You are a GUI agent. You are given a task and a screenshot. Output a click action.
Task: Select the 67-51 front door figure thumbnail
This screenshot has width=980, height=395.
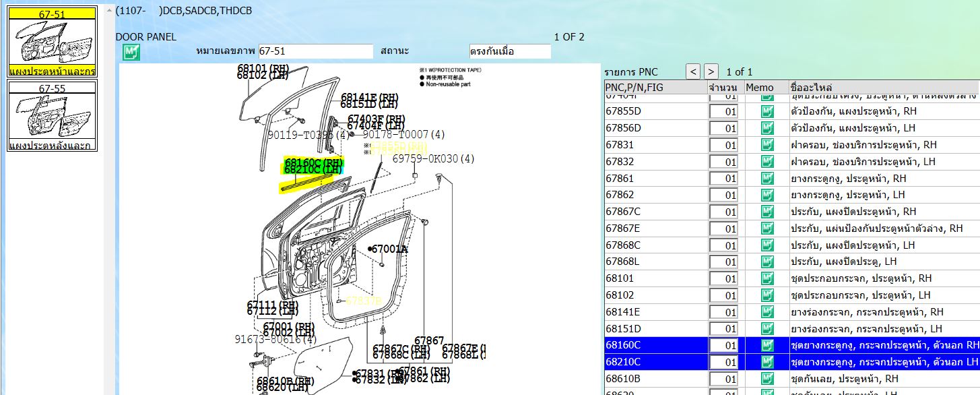pos(52,42)
